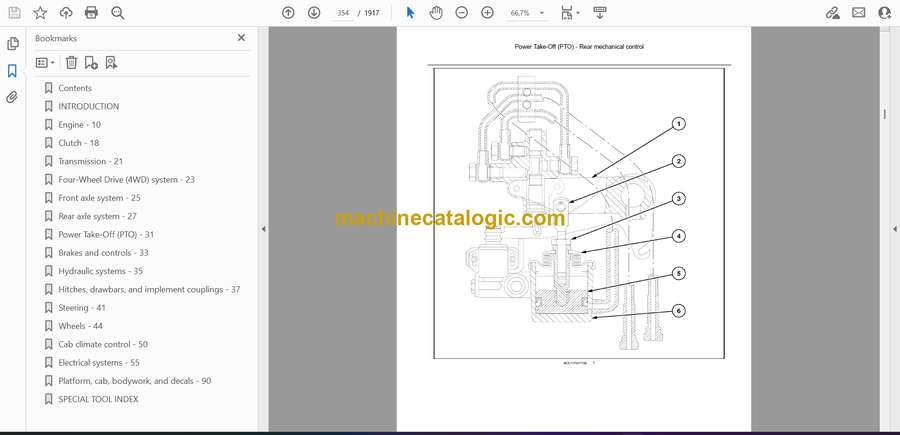
Task: Toggle the Bookmarks panel in left sidebar
Action: [12, 71]
